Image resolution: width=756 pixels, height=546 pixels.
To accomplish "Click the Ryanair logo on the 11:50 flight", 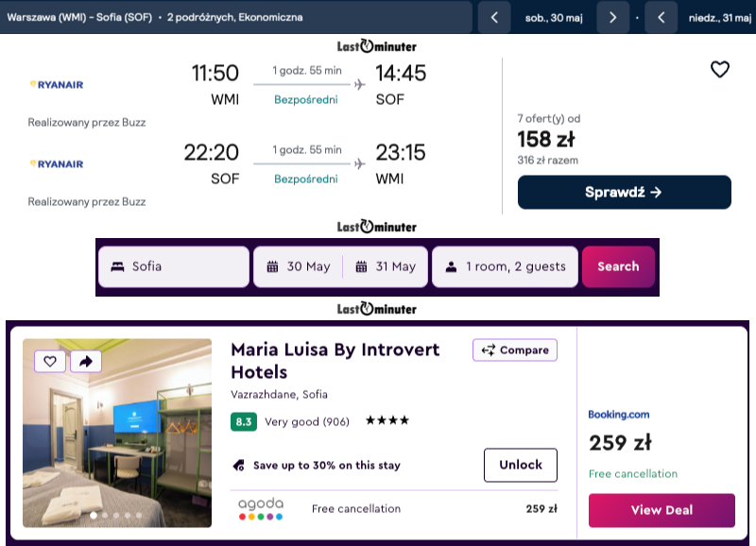I will pos(57,84).
